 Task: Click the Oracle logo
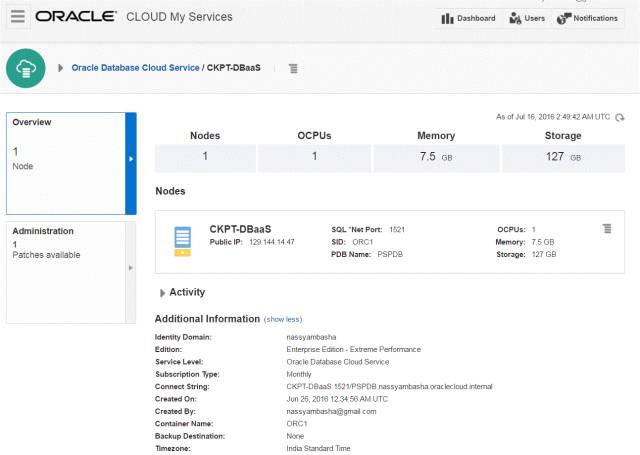(78, 17)
